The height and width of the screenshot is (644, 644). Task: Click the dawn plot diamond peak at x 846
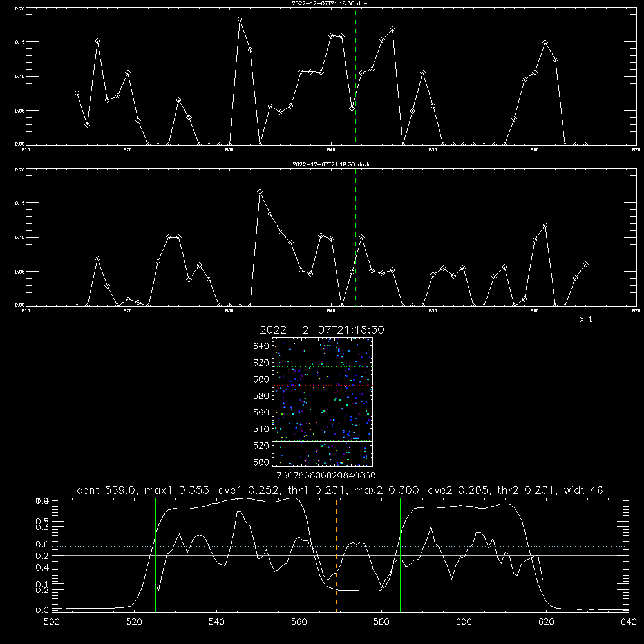click(393, 29)
